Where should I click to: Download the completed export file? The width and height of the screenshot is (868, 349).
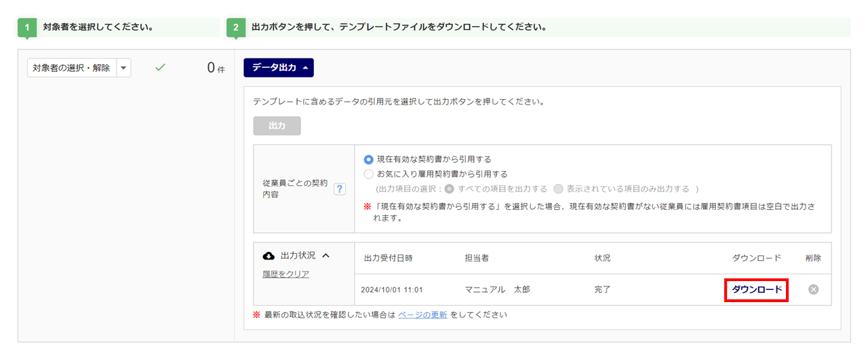tap(757, 289)
